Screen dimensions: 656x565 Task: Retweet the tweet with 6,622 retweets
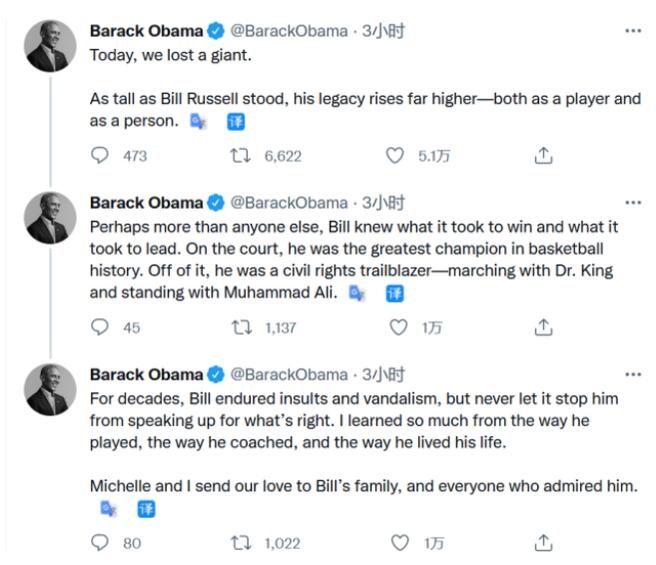242,156
